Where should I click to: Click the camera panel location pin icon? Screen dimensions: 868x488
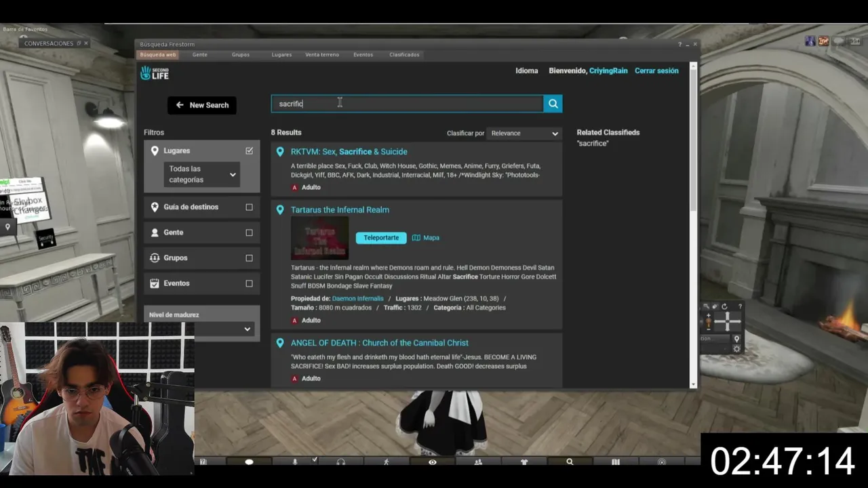tap(736, 339)
